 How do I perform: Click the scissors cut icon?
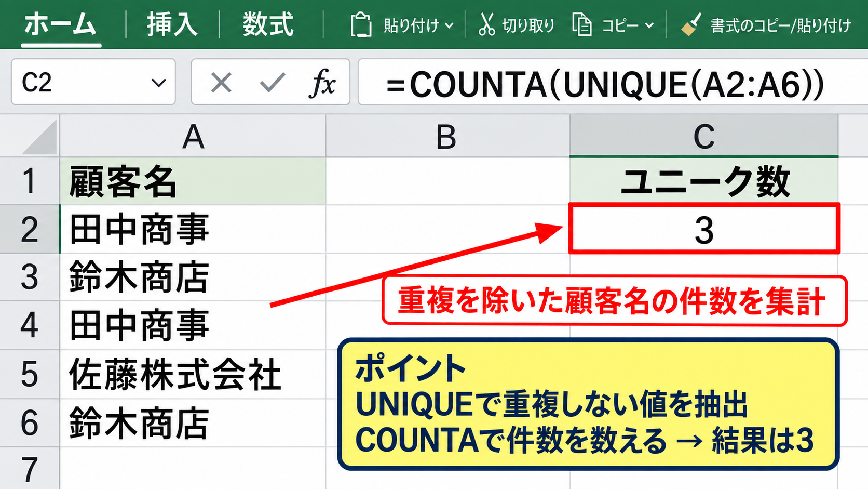[486, 24]
